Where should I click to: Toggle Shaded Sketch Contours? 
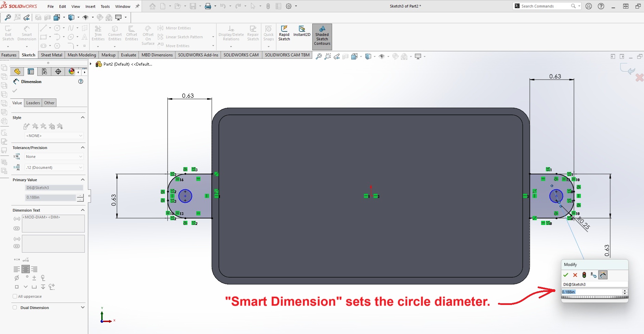[x=322, y=36]
